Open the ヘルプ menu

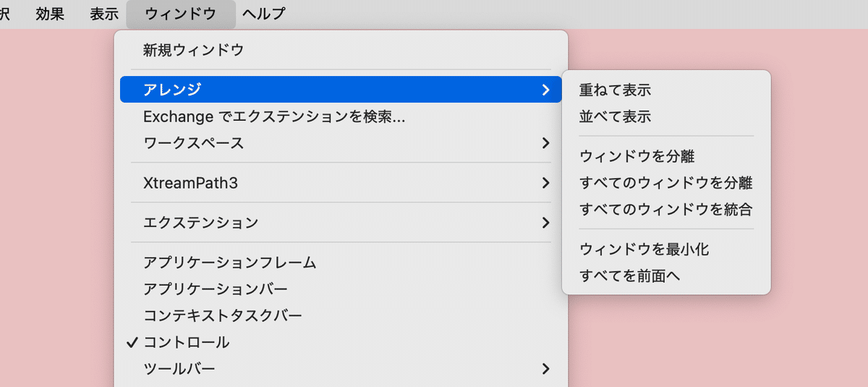(x=264, y=14)
